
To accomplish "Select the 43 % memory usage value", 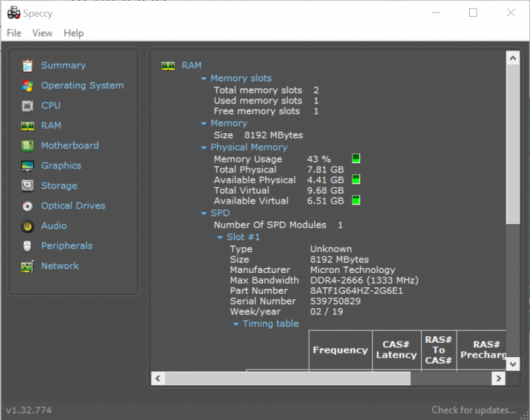I will point(319,159).
